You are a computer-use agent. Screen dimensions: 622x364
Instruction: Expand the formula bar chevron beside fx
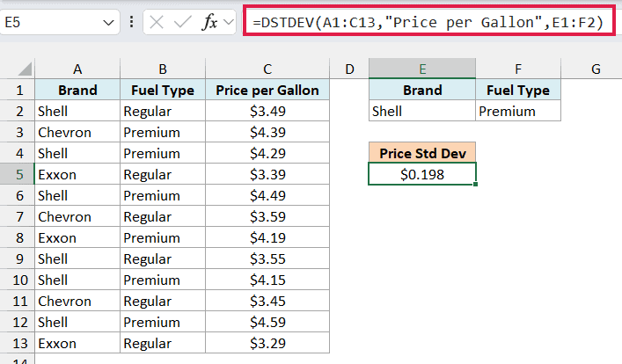[x=229, y=22]
